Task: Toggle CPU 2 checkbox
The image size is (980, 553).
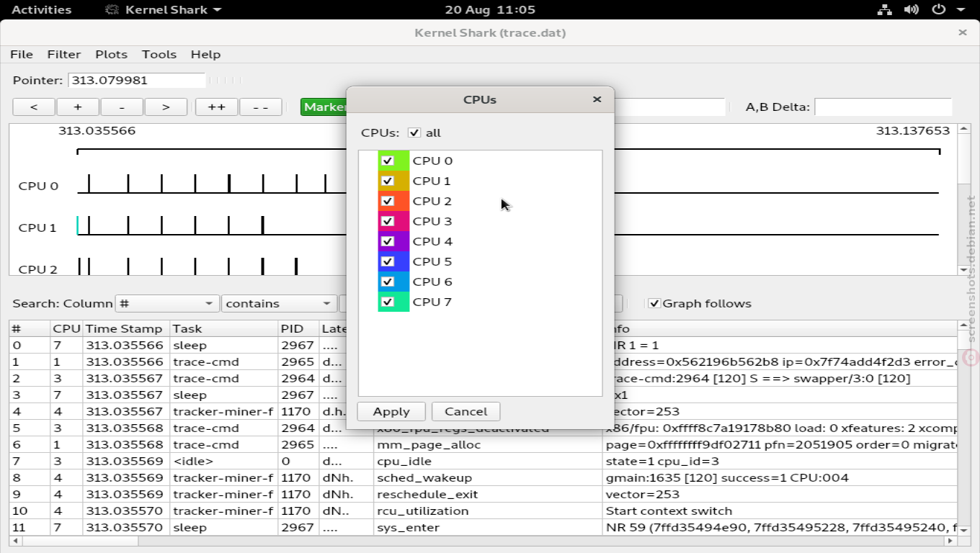Action: pos(388,201)
